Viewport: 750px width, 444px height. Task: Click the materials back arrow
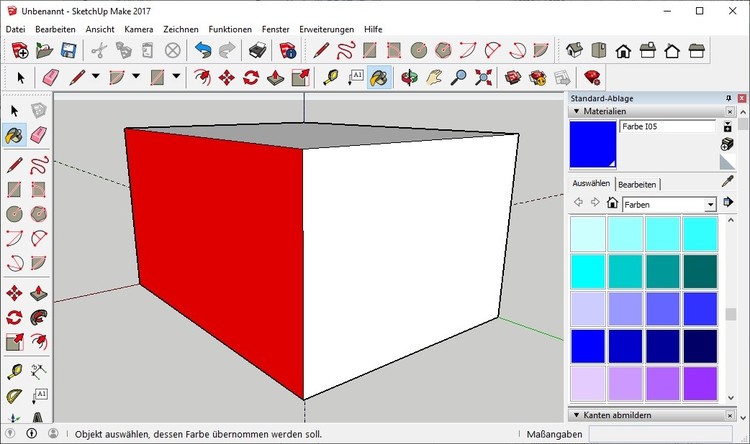coord(578,202)
